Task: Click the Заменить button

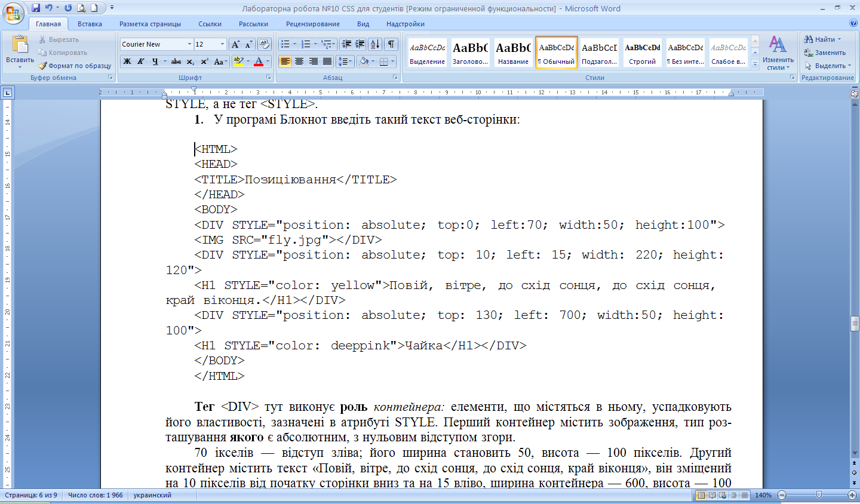Action: coord(825,53)
